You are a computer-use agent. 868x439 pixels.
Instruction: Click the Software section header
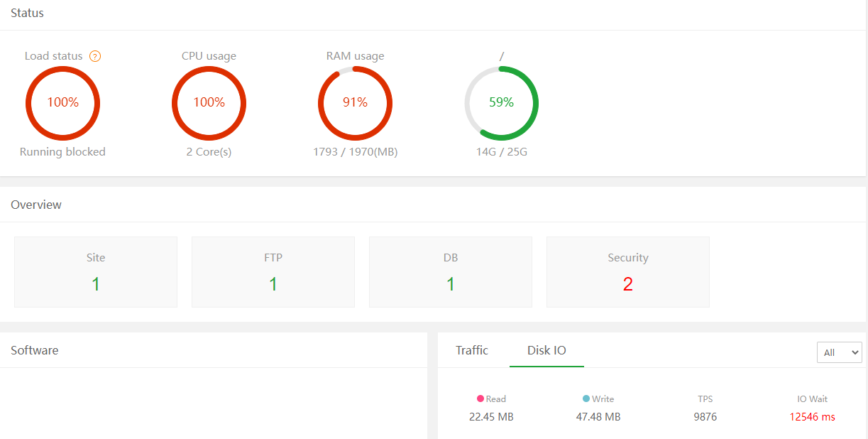point(35,350)
